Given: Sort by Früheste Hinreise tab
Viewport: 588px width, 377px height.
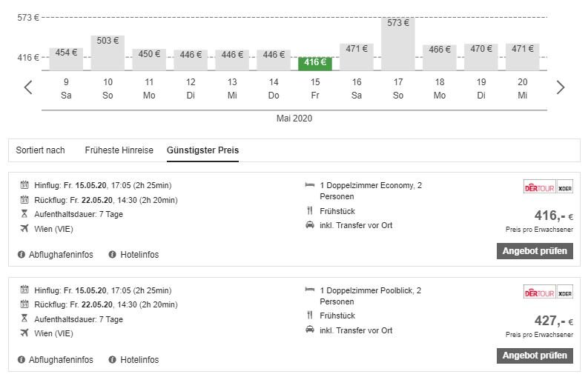Looking at the screenshot, I should [119, 150].
